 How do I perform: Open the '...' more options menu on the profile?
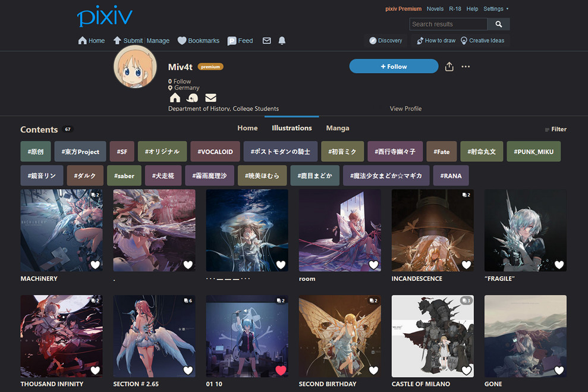click(466, 67)
